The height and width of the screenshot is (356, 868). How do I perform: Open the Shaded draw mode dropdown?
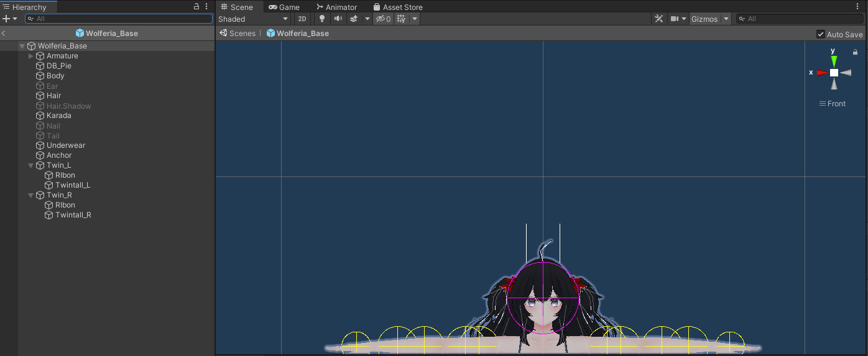[254, 19]
